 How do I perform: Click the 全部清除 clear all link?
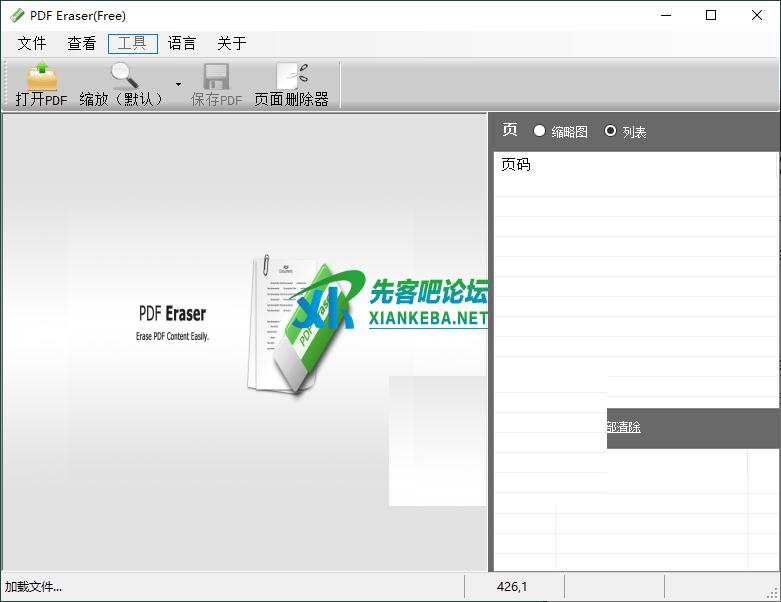[624, 427]
